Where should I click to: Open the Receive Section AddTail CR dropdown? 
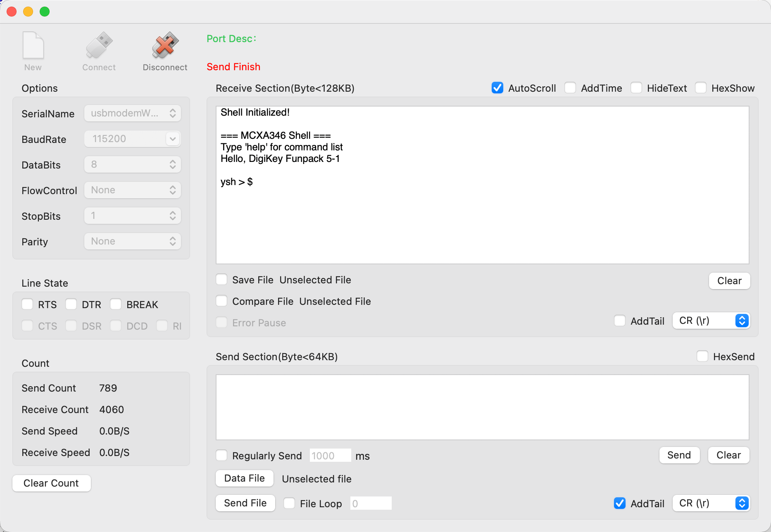click(x=711, y=321)
